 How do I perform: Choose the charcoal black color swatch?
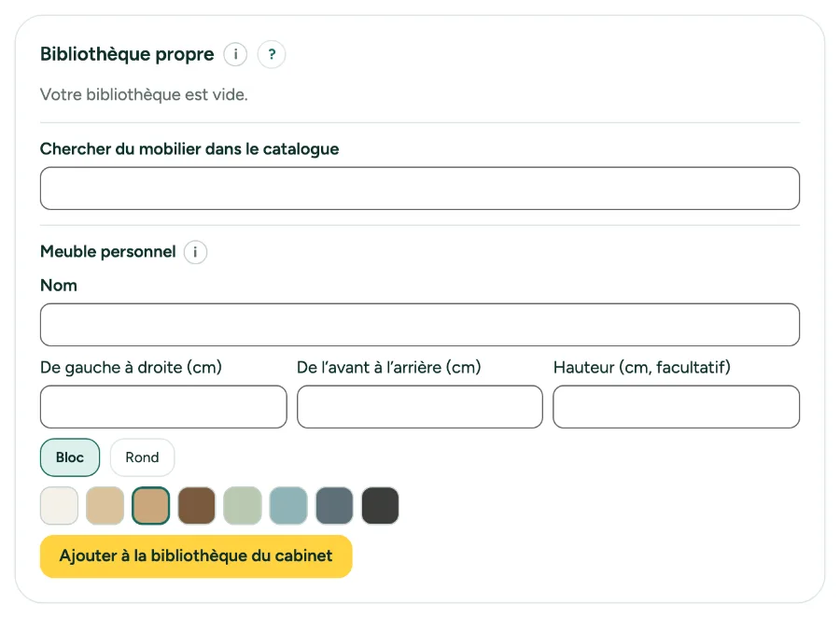click(x=381, y=505)
